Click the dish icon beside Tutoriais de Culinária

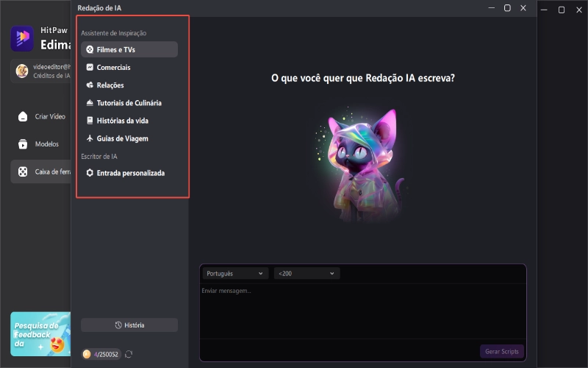click(90, 102)
